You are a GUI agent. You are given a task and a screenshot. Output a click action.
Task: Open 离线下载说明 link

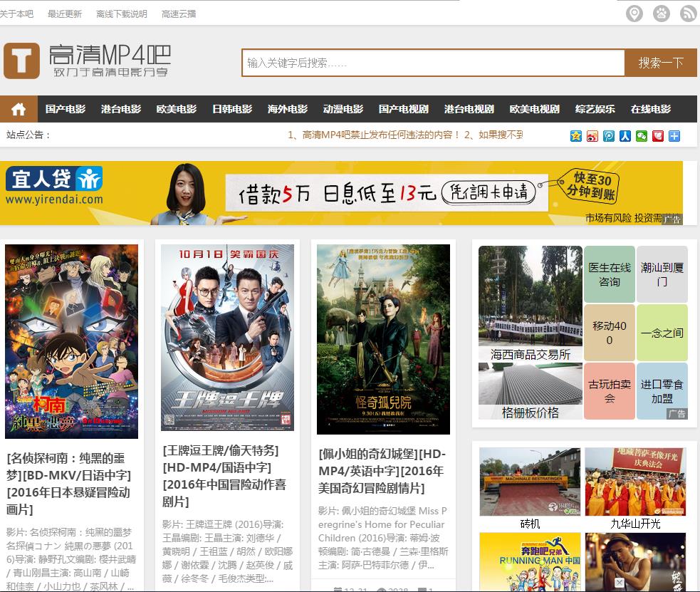point(122,14)
